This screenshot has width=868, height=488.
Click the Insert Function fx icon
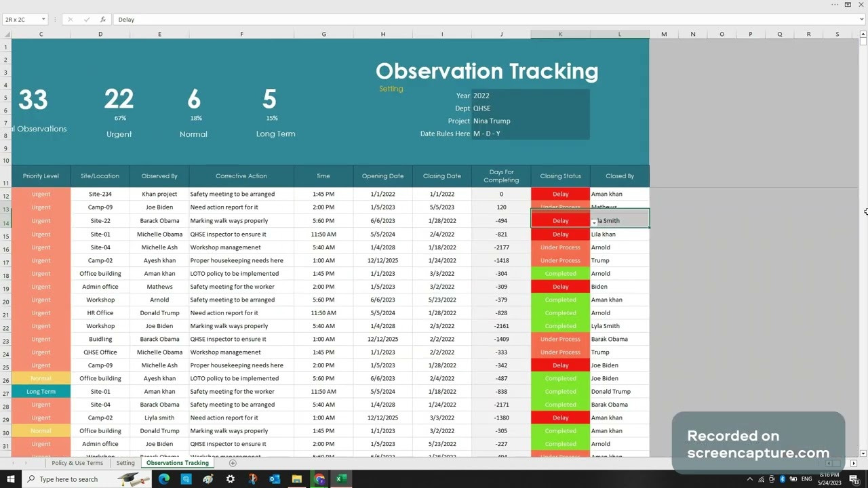pyautogui.click(x=102, y=20)
